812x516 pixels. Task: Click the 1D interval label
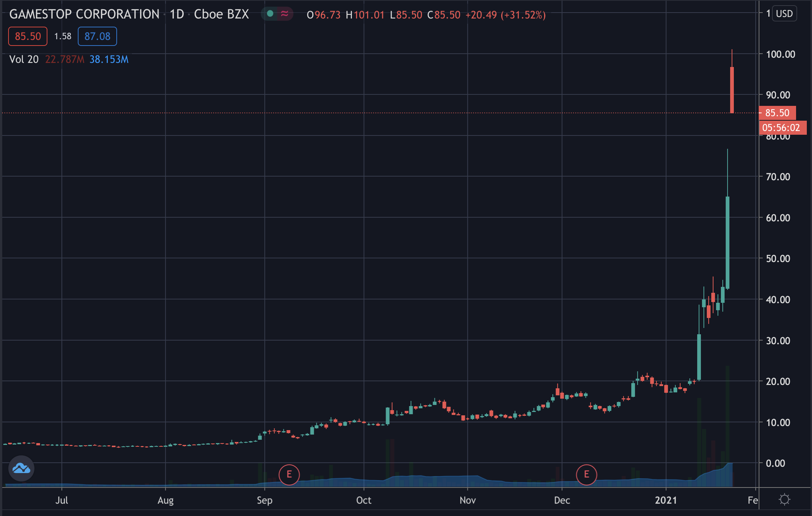tap(177, 14)
